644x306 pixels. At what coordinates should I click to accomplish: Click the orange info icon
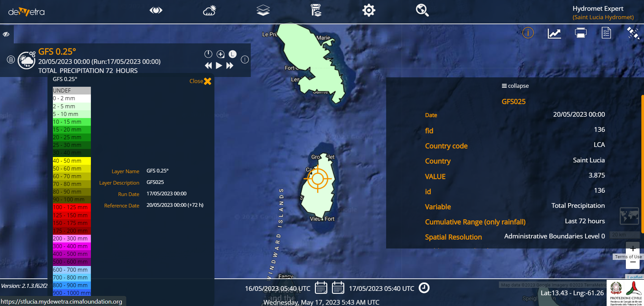pos(528,33)
